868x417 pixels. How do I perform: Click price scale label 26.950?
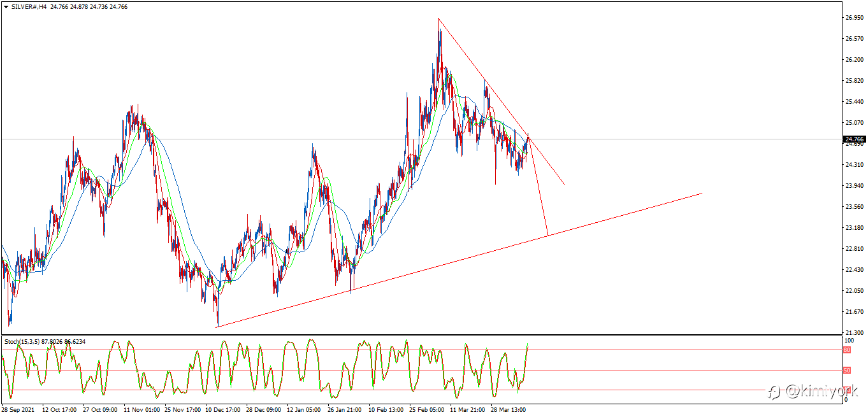[854, 18]
